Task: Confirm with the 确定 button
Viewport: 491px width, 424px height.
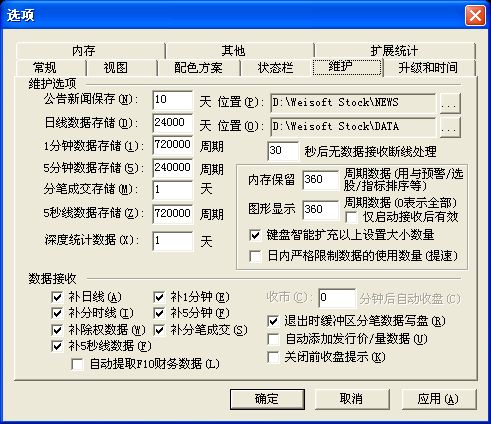Action: [267, 399]
